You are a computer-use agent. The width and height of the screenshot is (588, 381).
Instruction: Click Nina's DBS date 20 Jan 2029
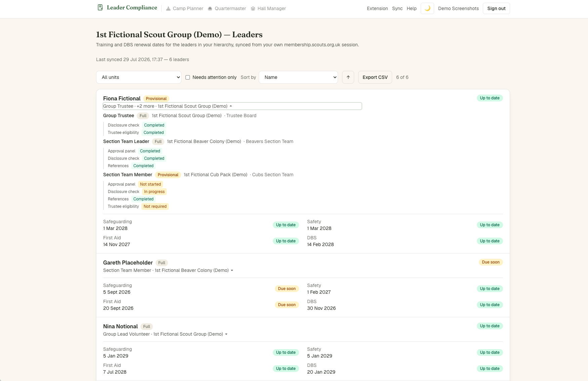[321, 372]
